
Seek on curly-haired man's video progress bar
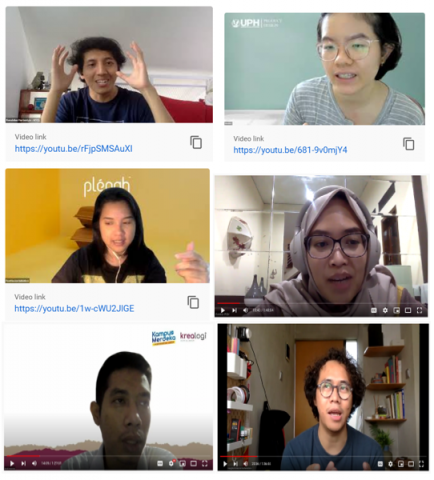(x=323, y=456)
